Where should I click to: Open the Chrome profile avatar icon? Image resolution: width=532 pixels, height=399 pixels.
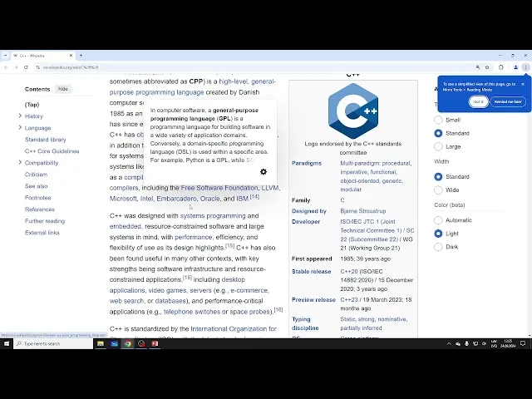515,67
